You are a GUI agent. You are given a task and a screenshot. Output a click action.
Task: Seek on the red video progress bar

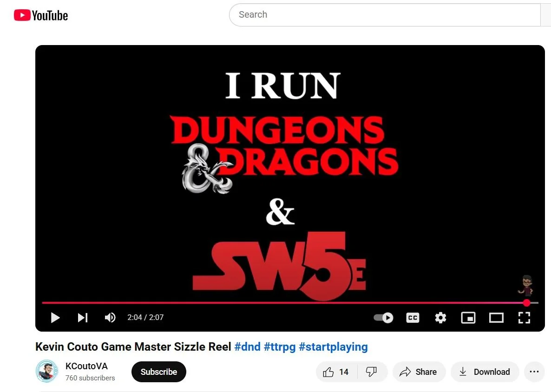290,302
